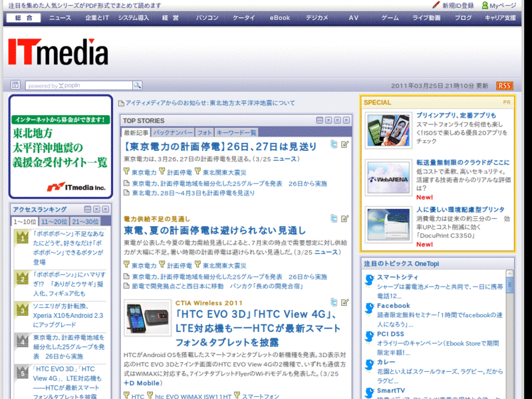Open the DocuPrint printer thumbnail
532x399 pixels.
click(388, 225)
